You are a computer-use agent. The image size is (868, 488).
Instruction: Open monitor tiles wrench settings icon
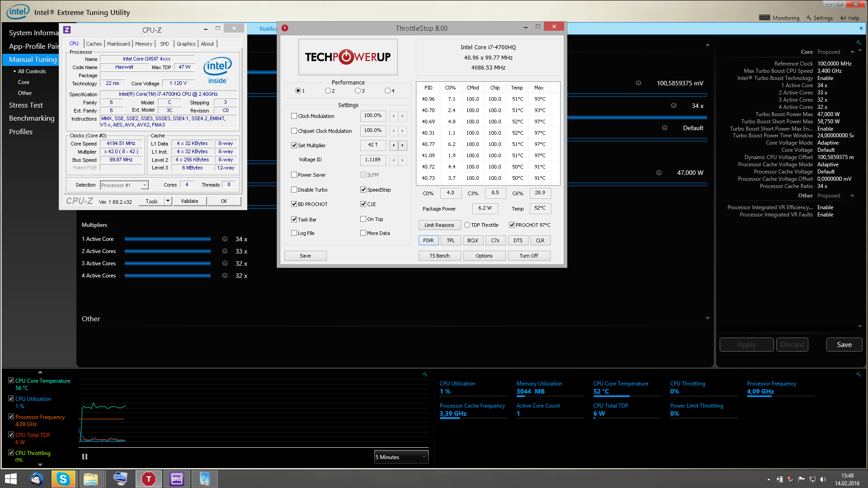point(859,374)
